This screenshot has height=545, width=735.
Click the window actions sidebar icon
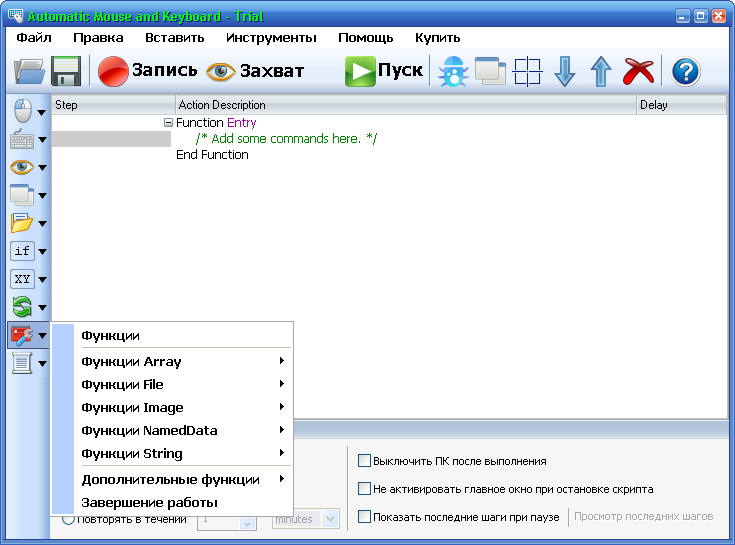pyautogui.click(x=22, y=195)
